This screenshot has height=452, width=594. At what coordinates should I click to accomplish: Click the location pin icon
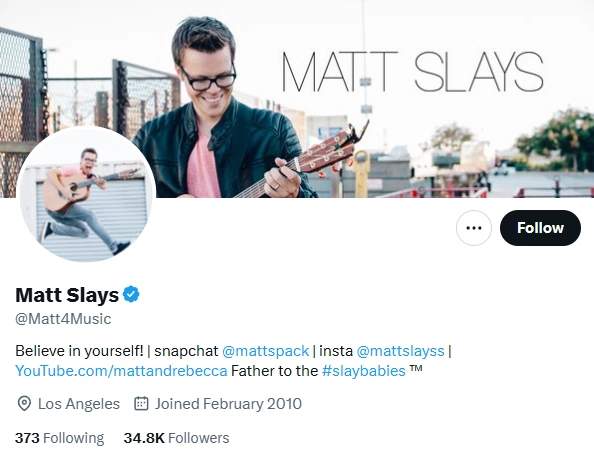coord(24,404)
